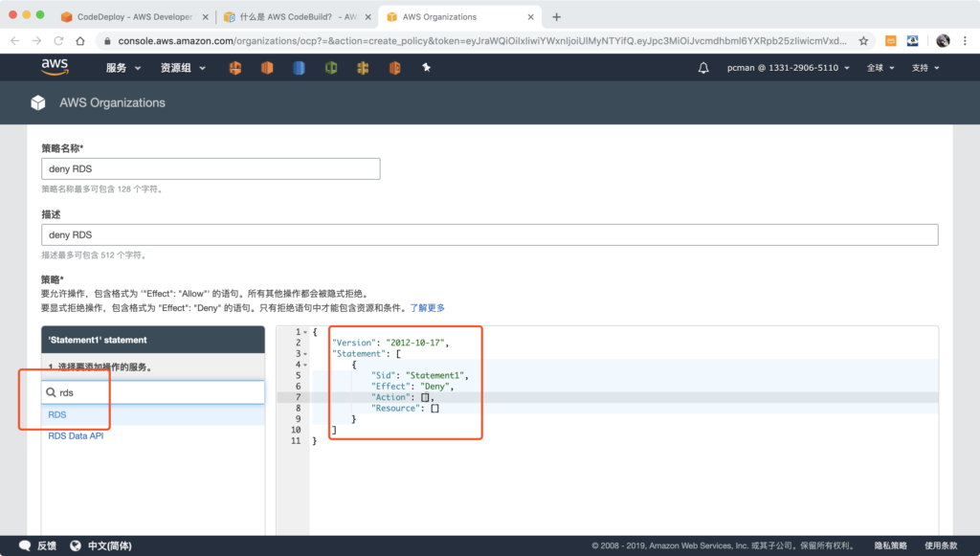Expand the 资源组 resource groups dropdown
Screen dimensions: 980x556
click(x=183, y=68)
